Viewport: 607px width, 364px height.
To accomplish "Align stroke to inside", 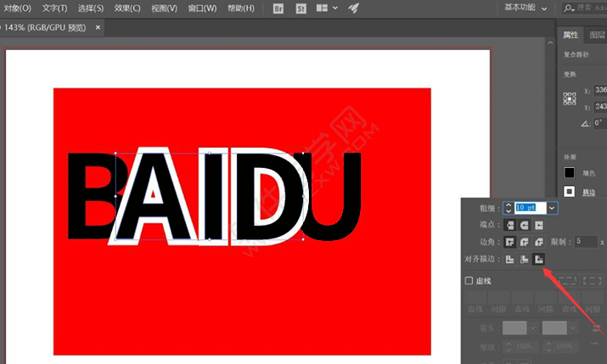I will tap(524, 259).
